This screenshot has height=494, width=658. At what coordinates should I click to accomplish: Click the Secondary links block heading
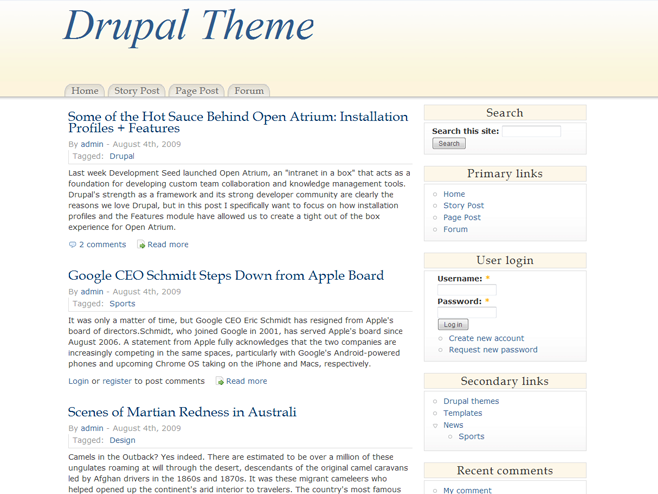[x=505, y=381]
